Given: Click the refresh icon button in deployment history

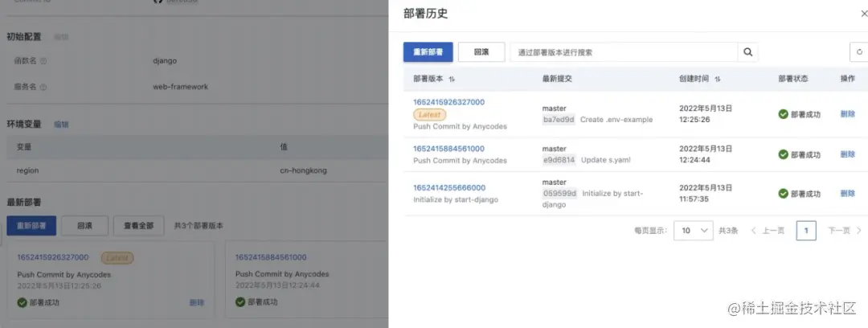Looking at the screenshot, I should 859,52.
